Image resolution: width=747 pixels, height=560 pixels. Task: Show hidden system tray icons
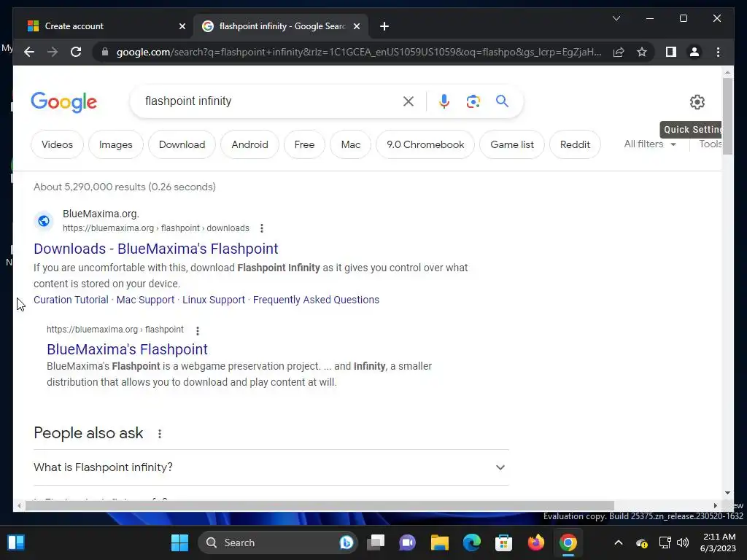coord(619,542)
